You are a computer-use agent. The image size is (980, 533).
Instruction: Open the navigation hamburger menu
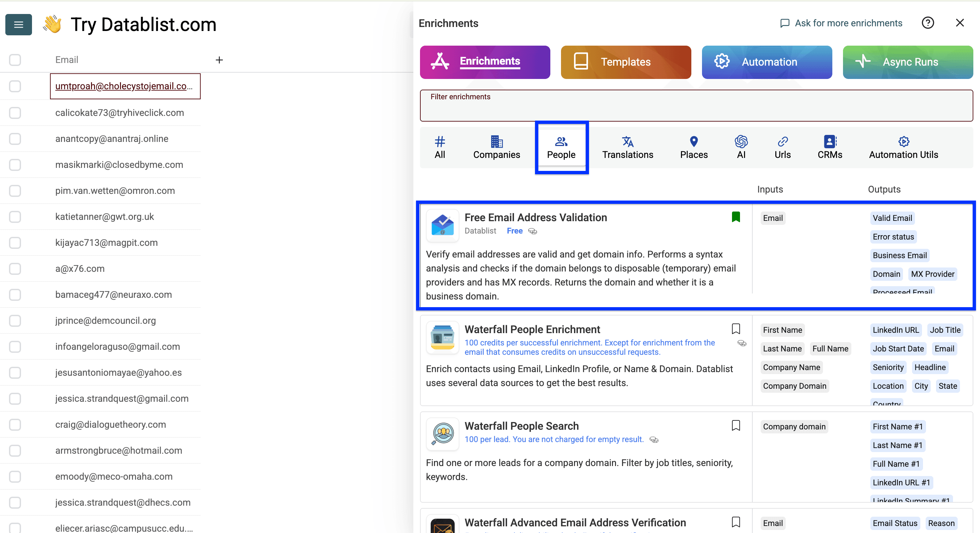click(18, 24)
